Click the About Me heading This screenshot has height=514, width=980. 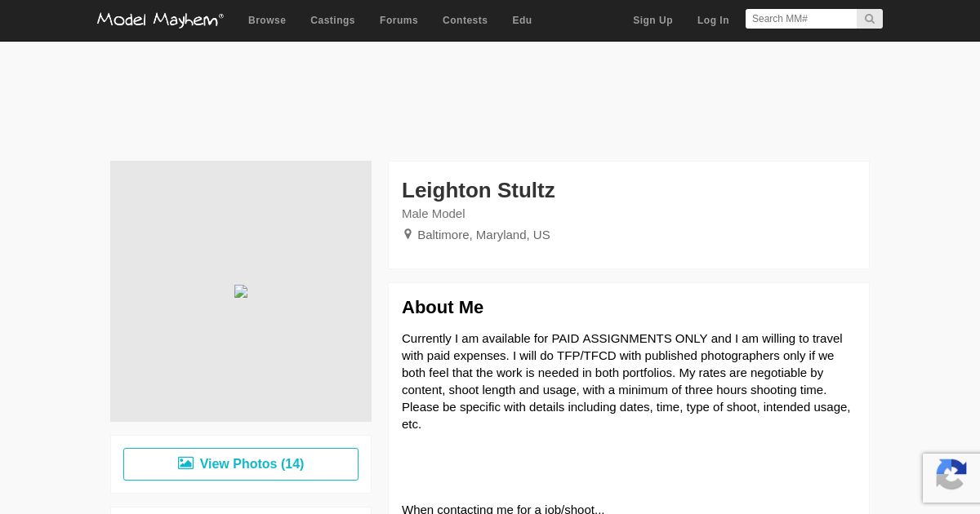point(443,308)
